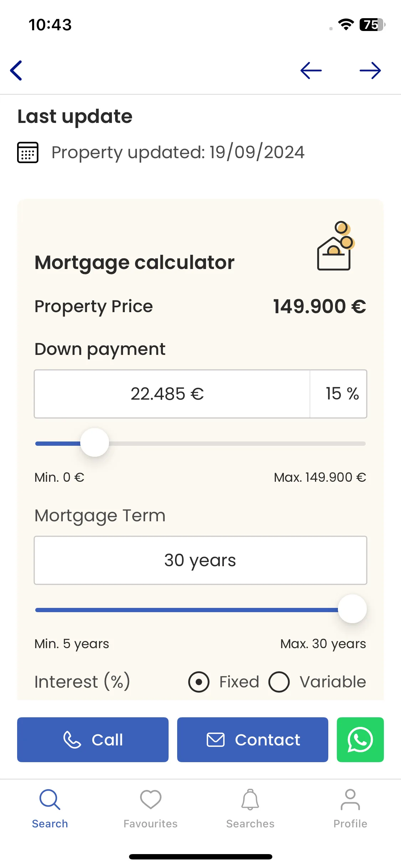
Task: Click the mortgage term slider handle
Action: (352, 609)
